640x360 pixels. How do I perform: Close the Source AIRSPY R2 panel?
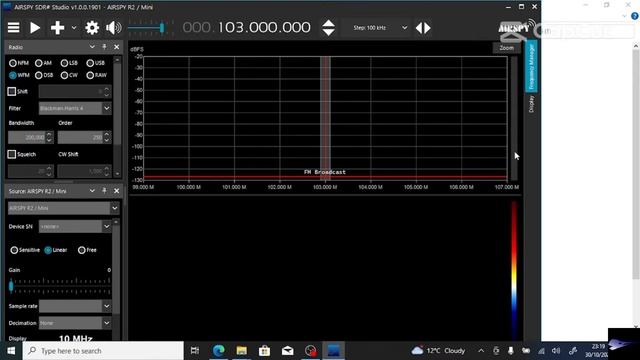click(117, 191)
